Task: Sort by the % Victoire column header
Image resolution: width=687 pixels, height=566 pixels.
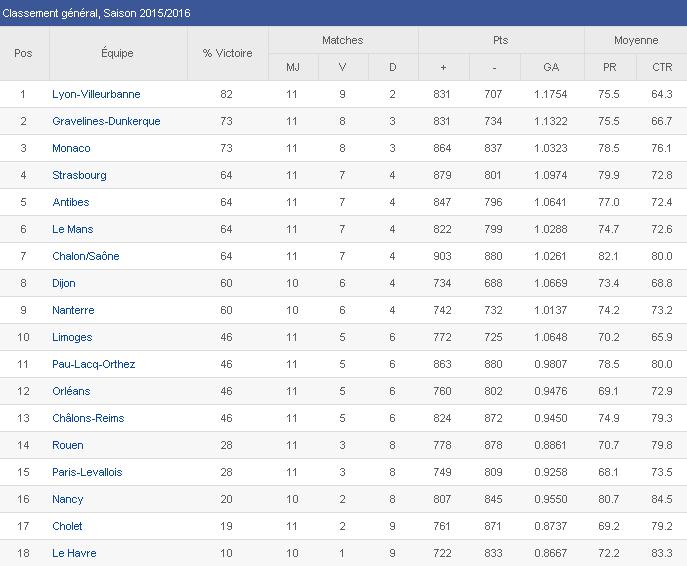Action: (228, 53)
